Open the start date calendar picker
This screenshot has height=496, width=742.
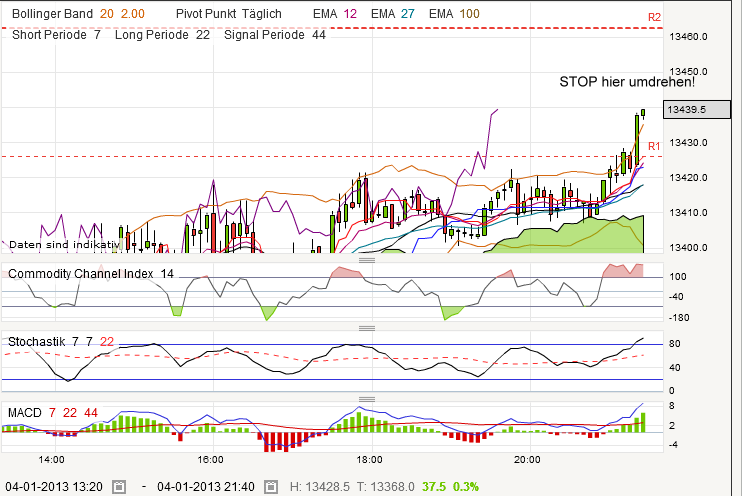[x=119, y=487]
